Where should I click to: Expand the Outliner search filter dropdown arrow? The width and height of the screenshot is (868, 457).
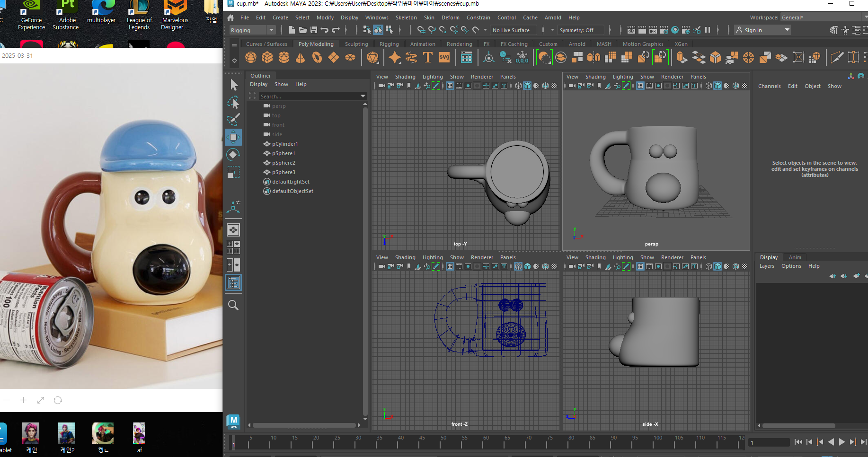point(363,96)
